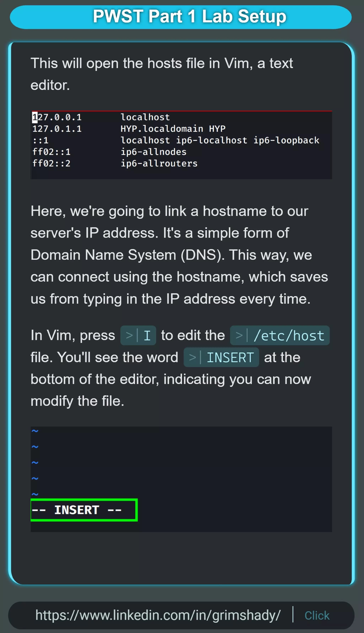Click 'localhost ip6-localhost ip6-loopback' line

220,140
